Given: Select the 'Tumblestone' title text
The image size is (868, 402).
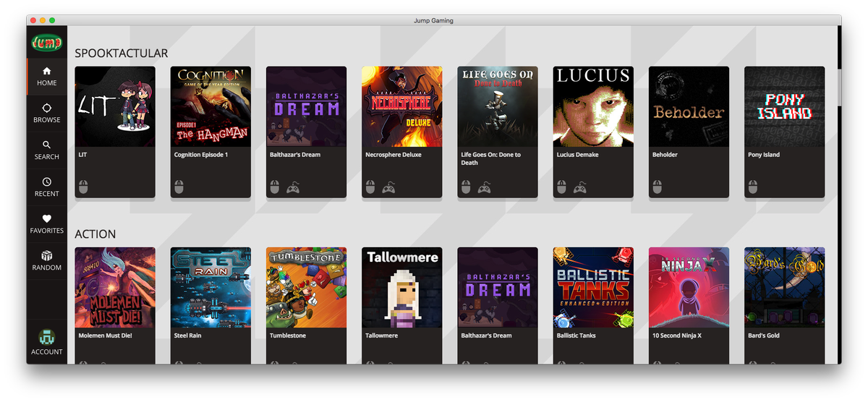Looking at the screenshot, I should point(288,335).
